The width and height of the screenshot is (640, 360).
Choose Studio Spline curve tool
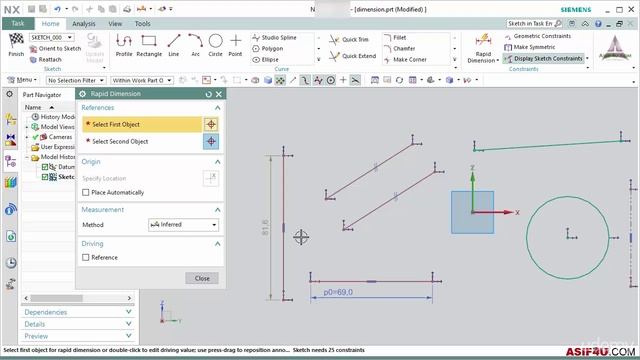274,38
